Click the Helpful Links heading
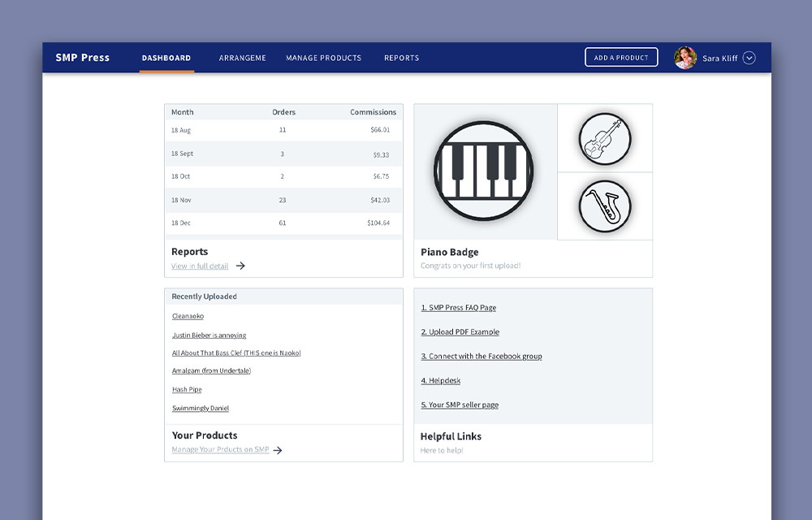Viewport: 812px width, 520px height. pos(451,436)
